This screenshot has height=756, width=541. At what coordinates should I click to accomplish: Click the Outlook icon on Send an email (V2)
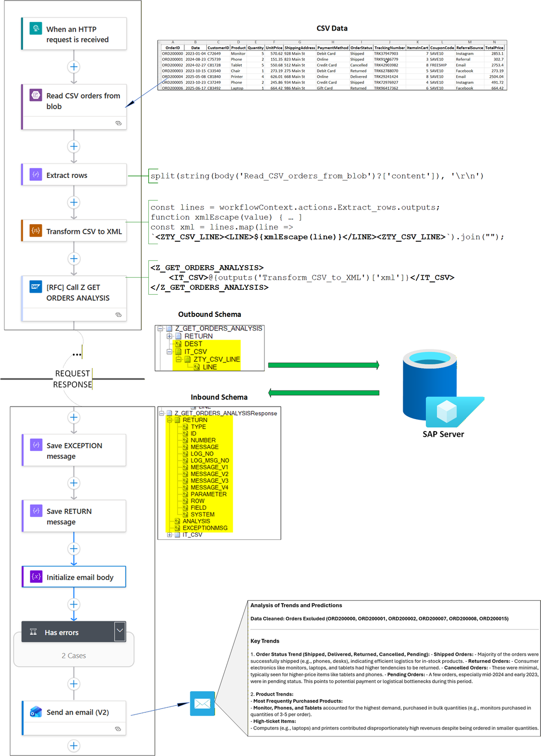[36, 712]
